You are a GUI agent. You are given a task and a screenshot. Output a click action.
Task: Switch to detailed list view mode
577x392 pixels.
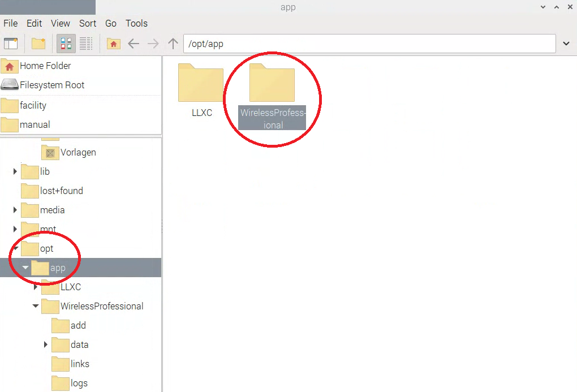(86, 44)
